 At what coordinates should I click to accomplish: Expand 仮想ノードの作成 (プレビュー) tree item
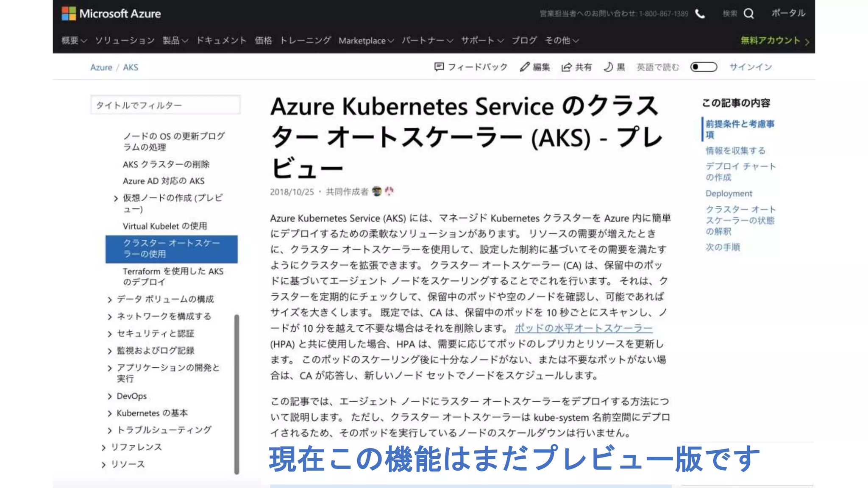(116, 198)
